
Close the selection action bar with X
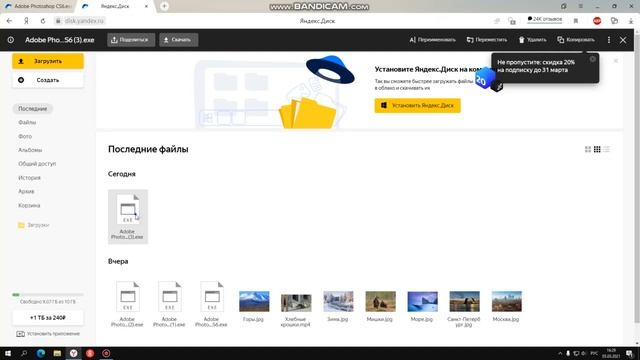click(x=623, y=40)
